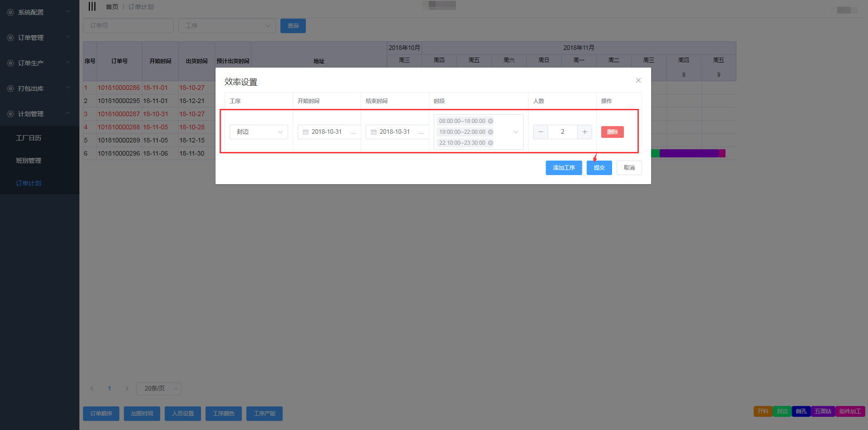
Task: Click the 添加工序 button
Action: point(564,168)
